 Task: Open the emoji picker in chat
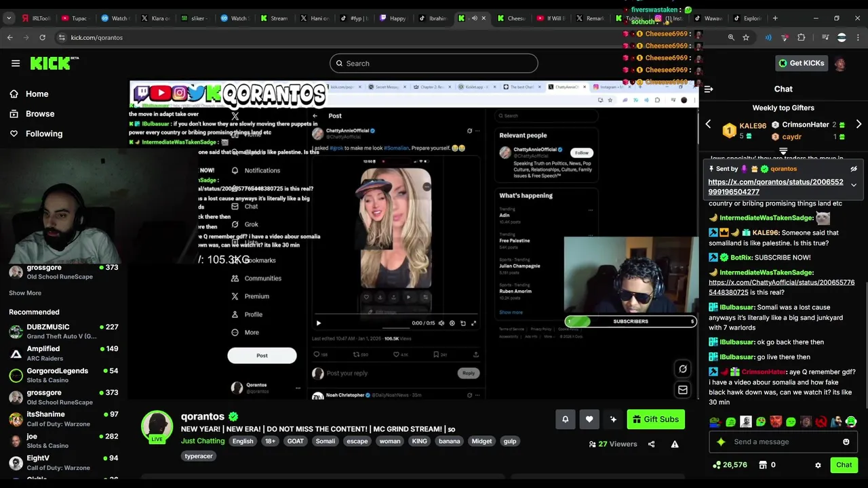[846, 442]
